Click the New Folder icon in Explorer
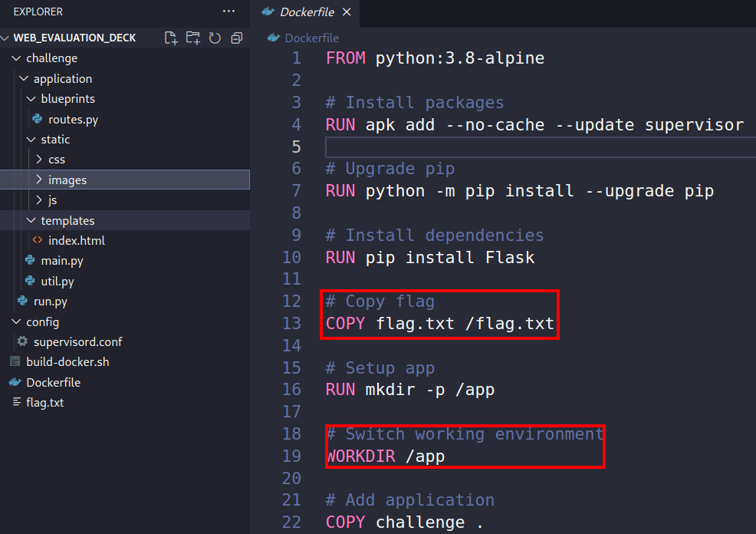This screenshot has height=534, width=756. click(192, 38)
